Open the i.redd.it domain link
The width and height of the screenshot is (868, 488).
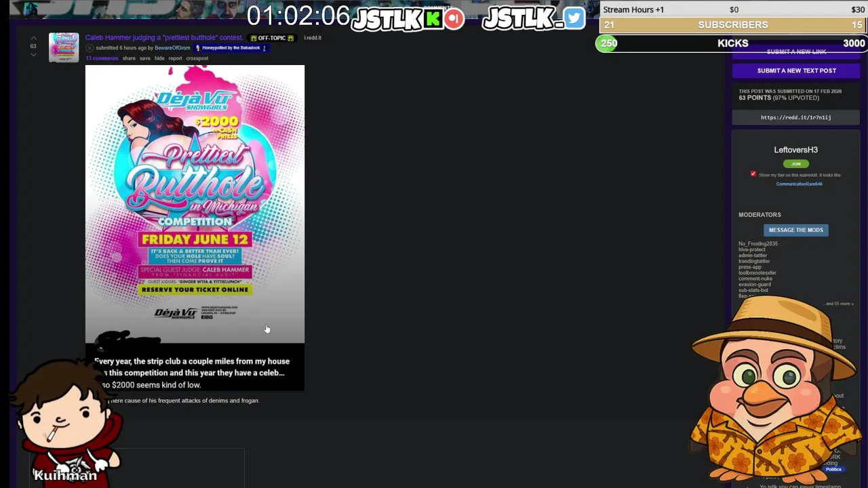313,38
